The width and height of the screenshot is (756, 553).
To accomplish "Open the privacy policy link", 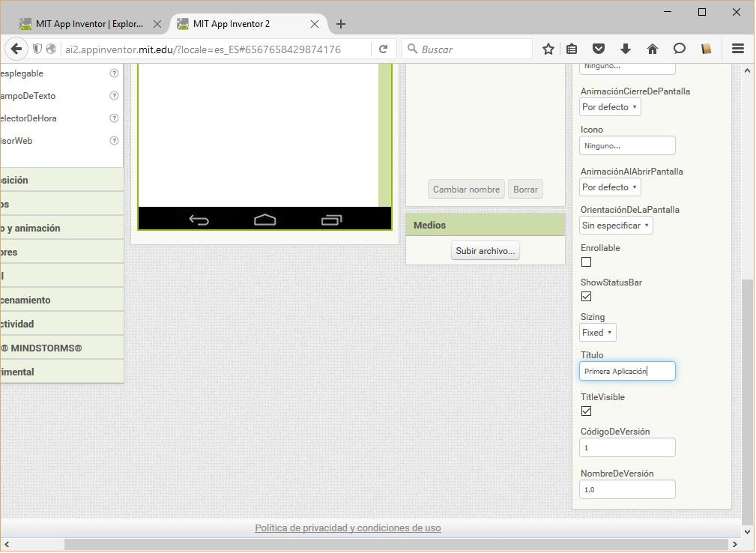I will point(348,528).
